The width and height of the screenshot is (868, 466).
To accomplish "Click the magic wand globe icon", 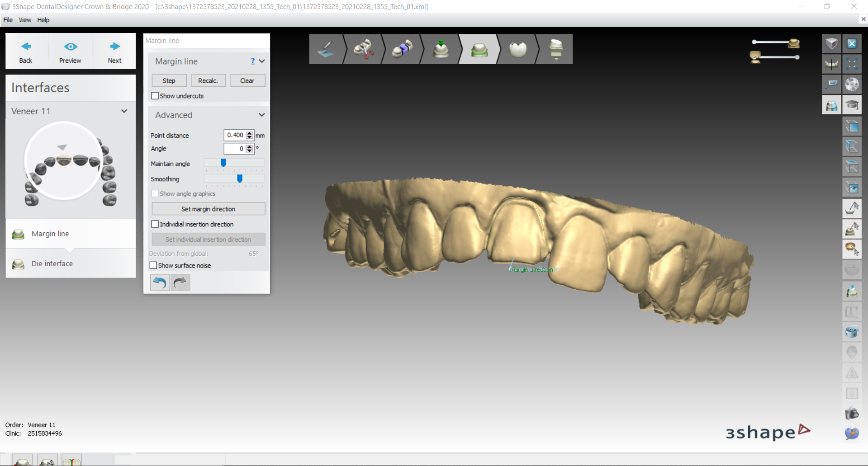I will pyautogui.click(x=852, y=433).
